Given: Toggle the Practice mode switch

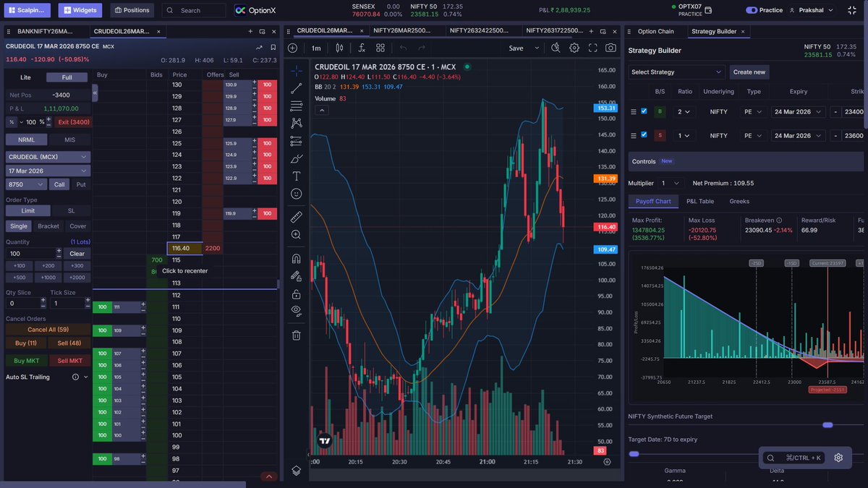Looking at the screenshot, I should pyautogui.click(x=752, y=10).
